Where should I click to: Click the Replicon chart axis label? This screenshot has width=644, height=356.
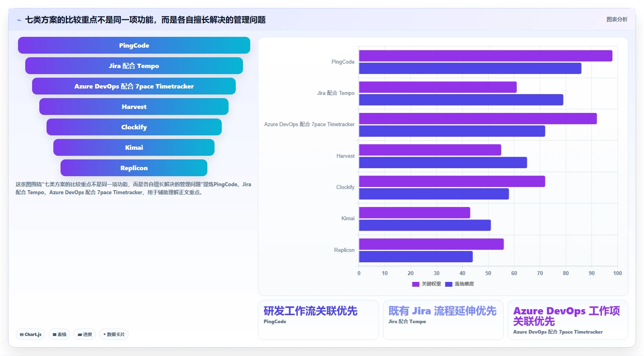(x=344, y=250)
